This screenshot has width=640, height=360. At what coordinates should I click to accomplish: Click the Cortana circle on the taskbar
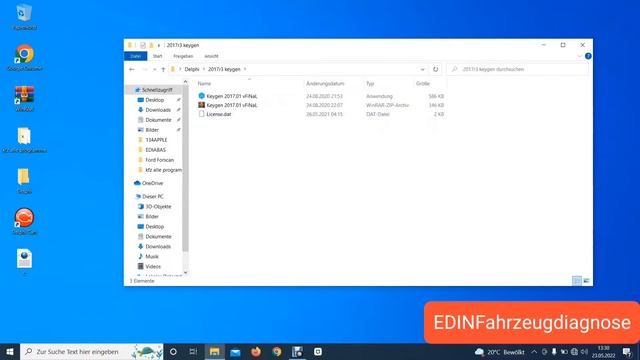(x=173, y=351)
